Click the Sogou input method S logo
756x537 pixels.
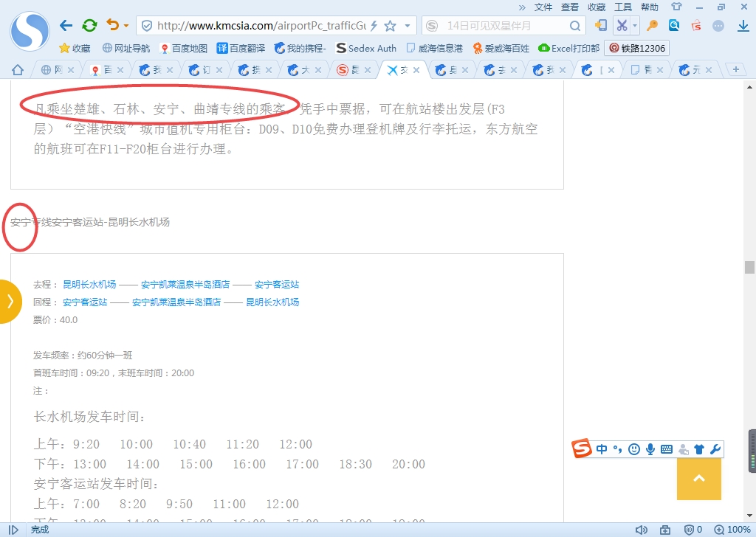582,449
